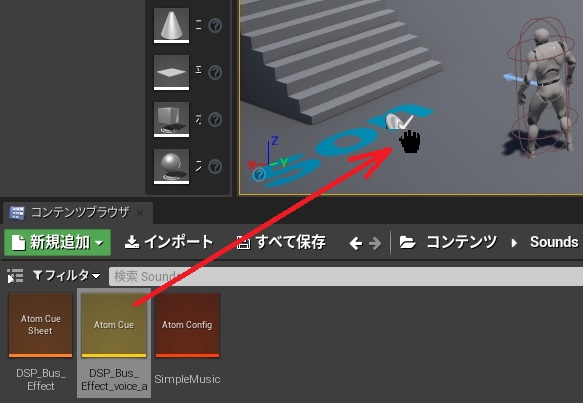Open help for the Cone shape

215,25
